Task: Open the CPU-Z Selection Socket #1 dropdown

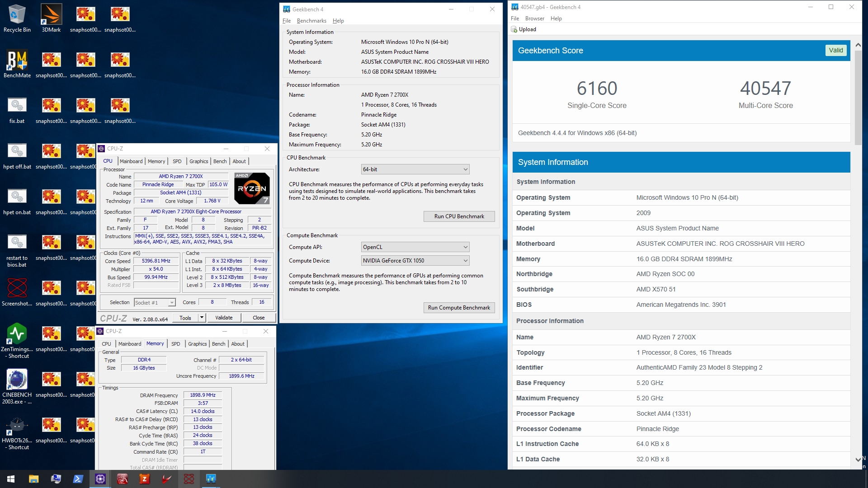Action: [x=155, y=303]
